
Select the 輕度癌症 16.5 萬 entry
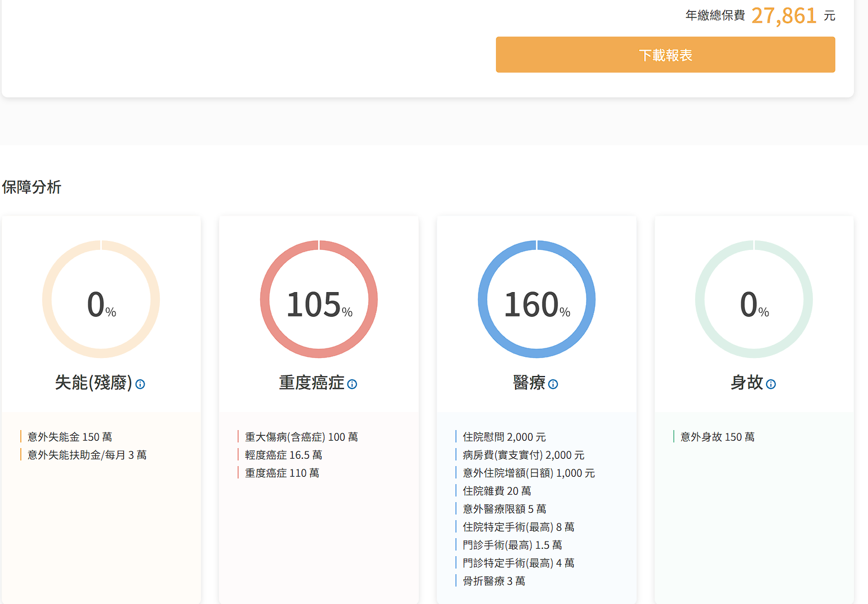(x=283, y=455)
